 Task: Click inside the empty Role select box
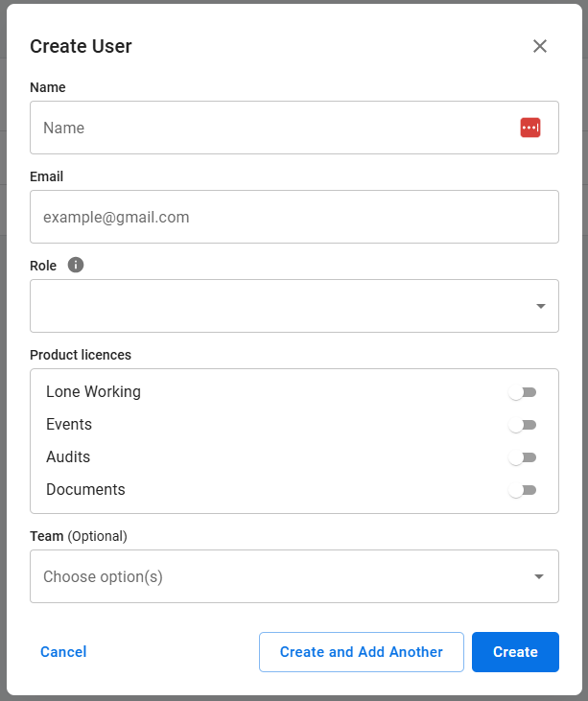(278, 306)
